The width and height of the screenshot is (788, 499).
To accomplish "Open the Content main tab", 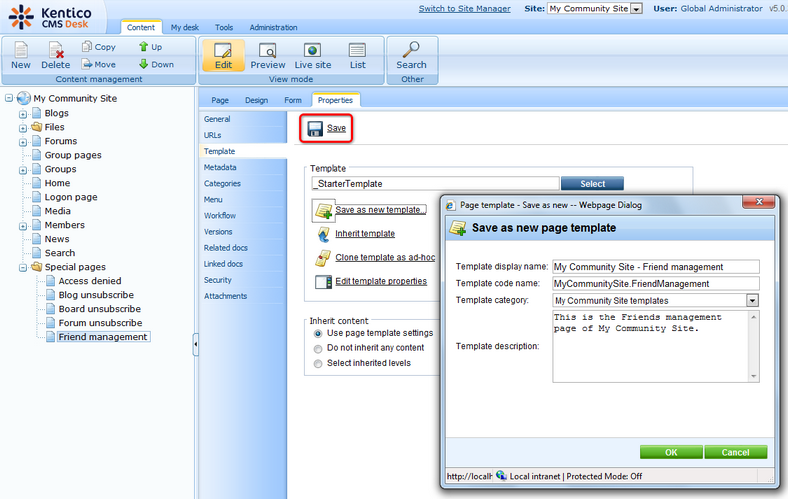I will [141, 27].
